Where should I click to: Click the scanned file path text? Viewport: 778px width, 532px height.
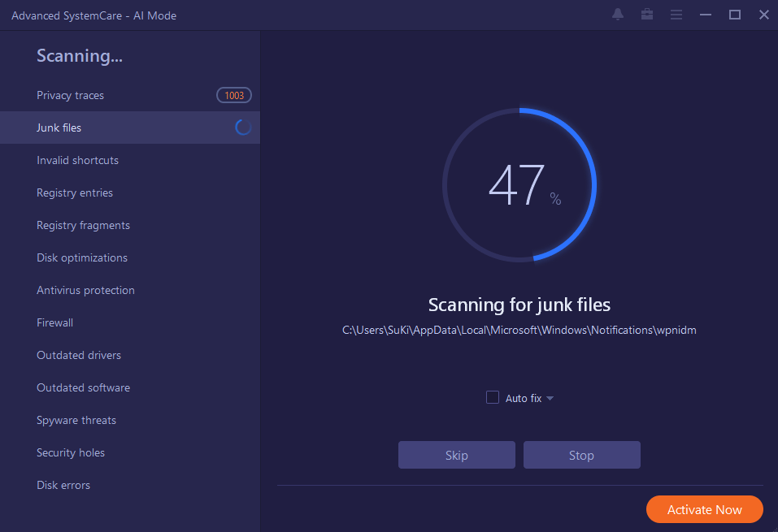[519, 331]
